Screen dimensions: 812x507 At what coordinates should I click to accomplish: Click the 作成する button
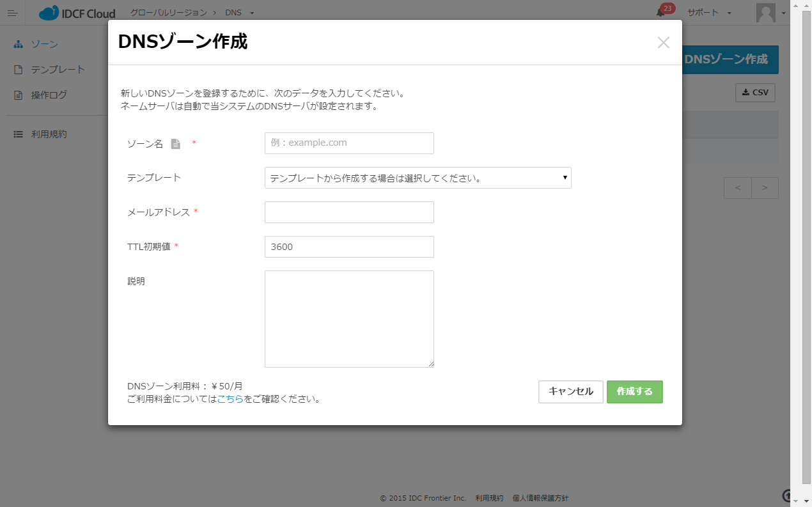pos(634,392)
